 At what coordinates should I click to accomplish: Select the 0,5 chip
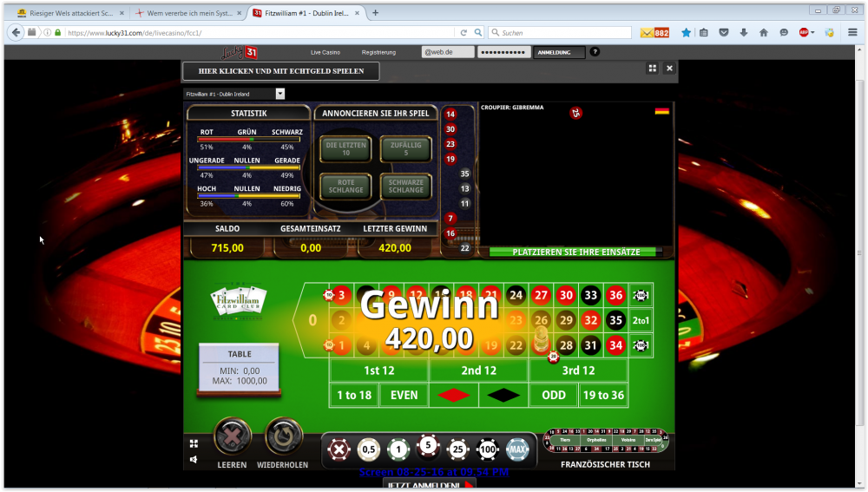tap(369, 449)
